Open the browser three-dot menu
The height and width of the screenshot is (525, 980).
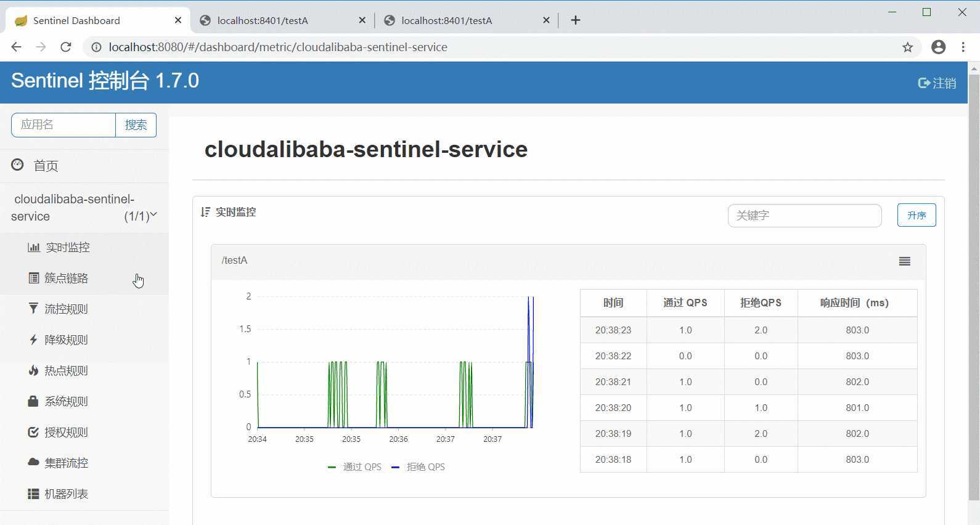point(963,47)
